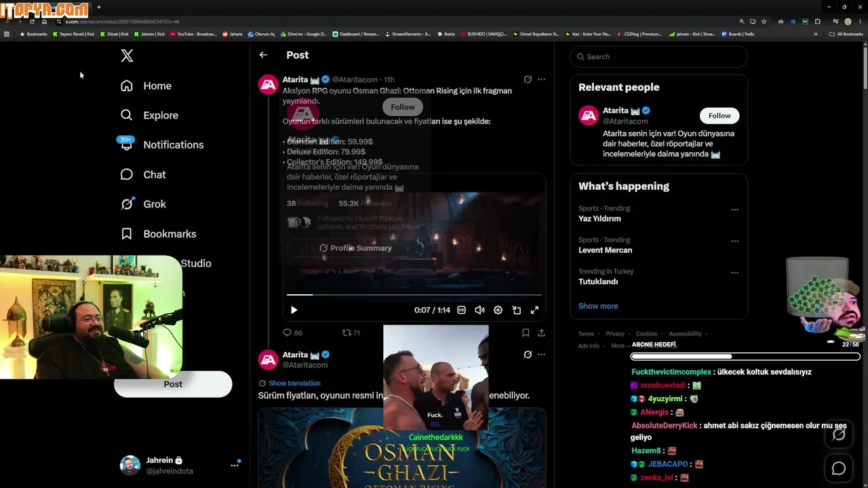Image resolution: width=868 pixels, height=488 pixels.
Task: Click Follow on the Atarita hover card
Action: point(402,107)
